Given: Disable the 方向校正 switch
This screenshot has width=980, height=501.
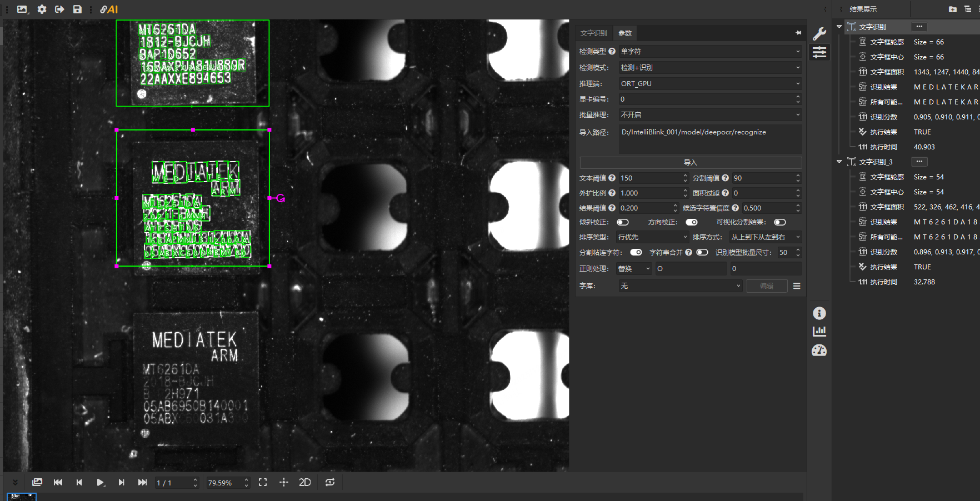Looking at the screenshot, I should point(692,222).
